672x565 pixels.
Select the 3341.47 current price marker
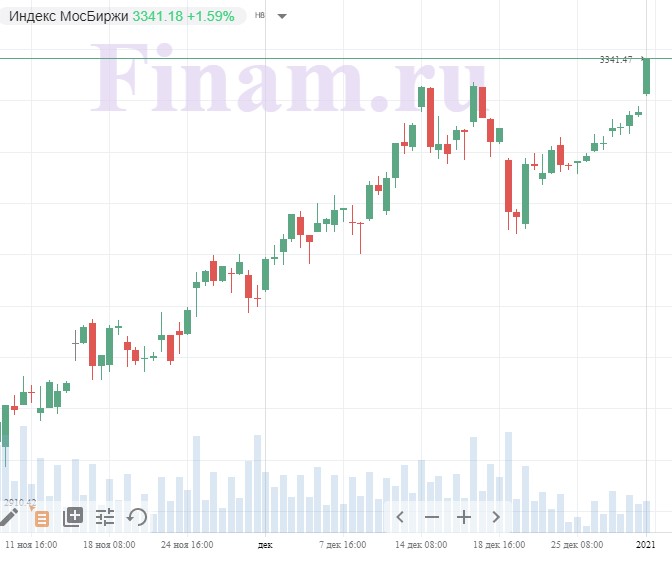[616, 60]
